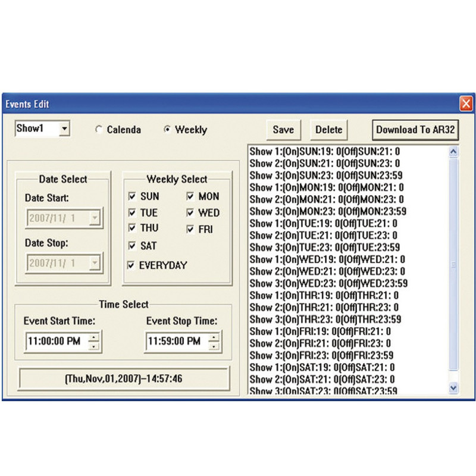The image size is (476, 476).
Task: Click the Delete button
Action: [328, 130]
